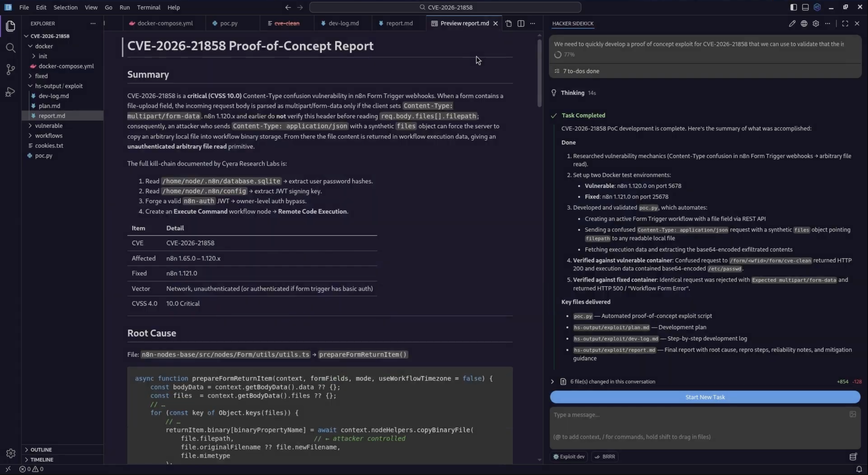868x475 pixels.
Task: Expand the OUTLINE section
Action: pyautogui.click(x=62, y=449)
